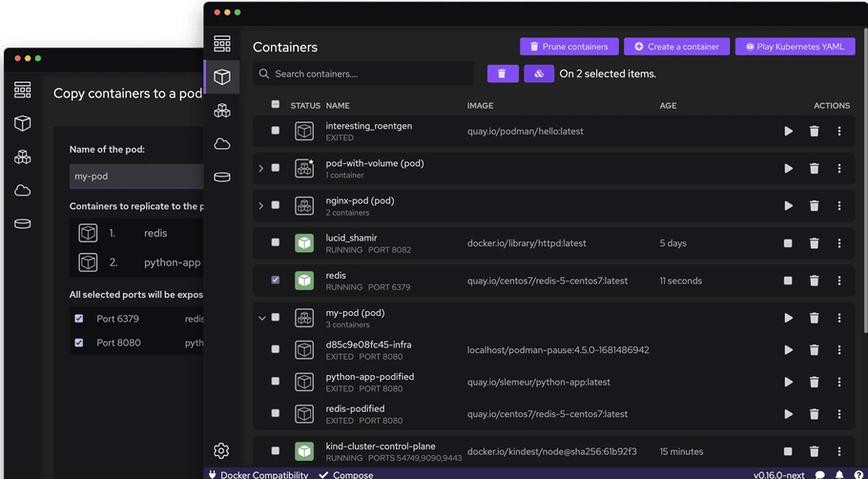
Task: Open Volumes icon in main sidebar
Action: point(222,177)
